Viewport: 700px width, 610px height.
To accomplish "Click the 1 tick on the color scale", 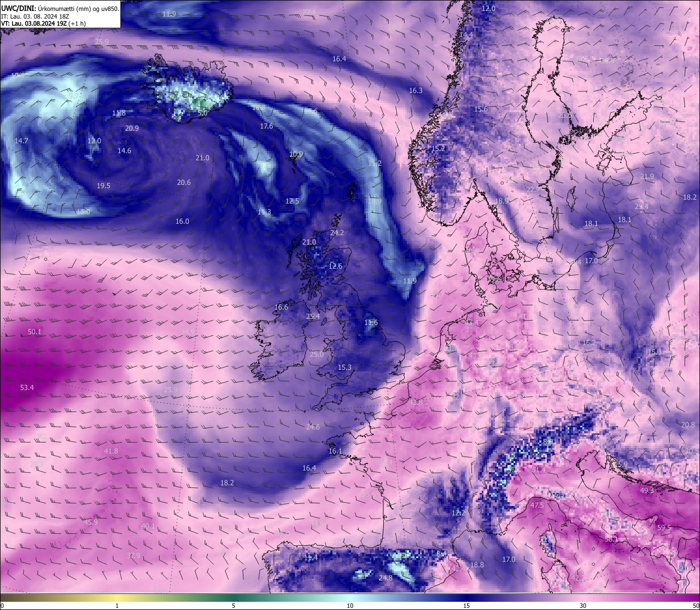I will point(117,606).
